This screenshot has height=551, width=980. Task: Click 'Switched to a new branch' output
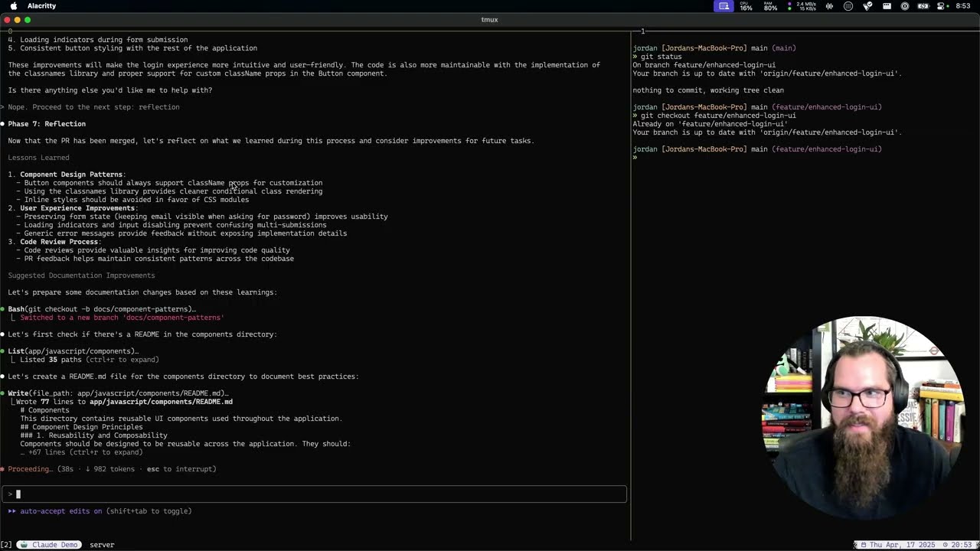122,318
